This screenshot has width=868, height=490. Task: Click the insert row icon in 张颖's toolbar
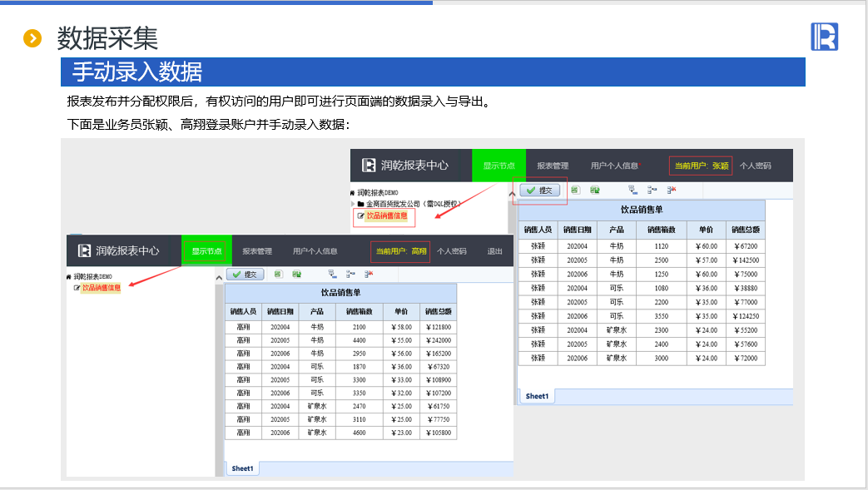click(x=653, y=190)
